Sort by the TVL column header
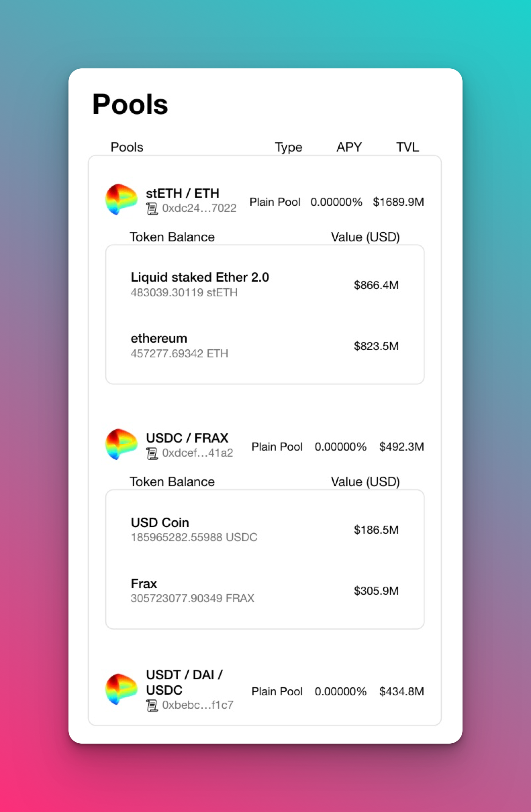531x812 pixels. click(407, 147)
